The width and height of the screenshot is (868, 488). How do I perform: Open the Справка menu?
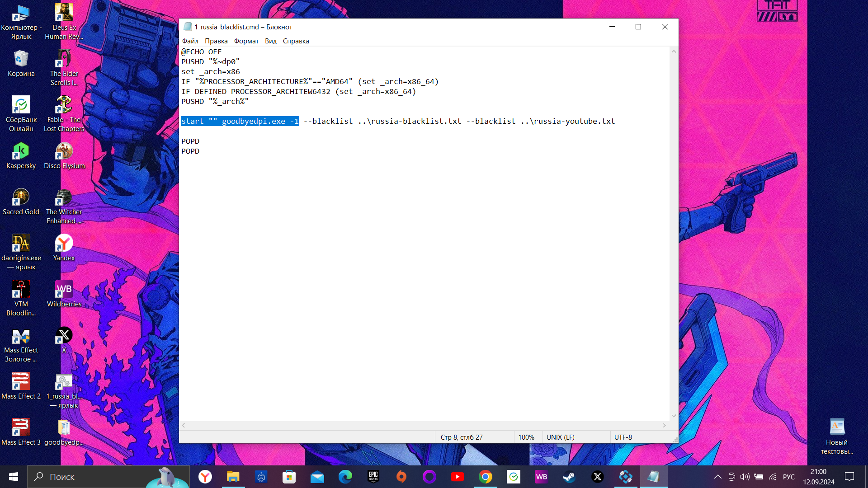click(x=296, y=41)
